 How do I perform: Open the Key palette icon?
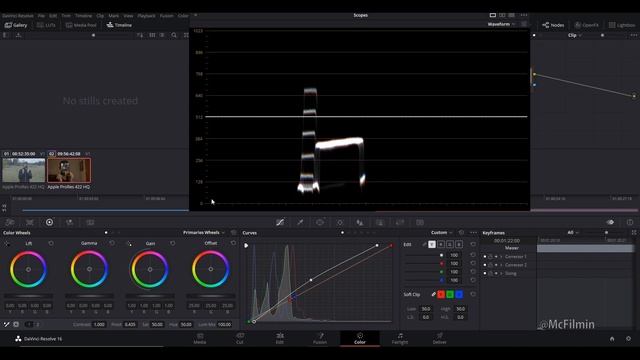coord(380,222)
